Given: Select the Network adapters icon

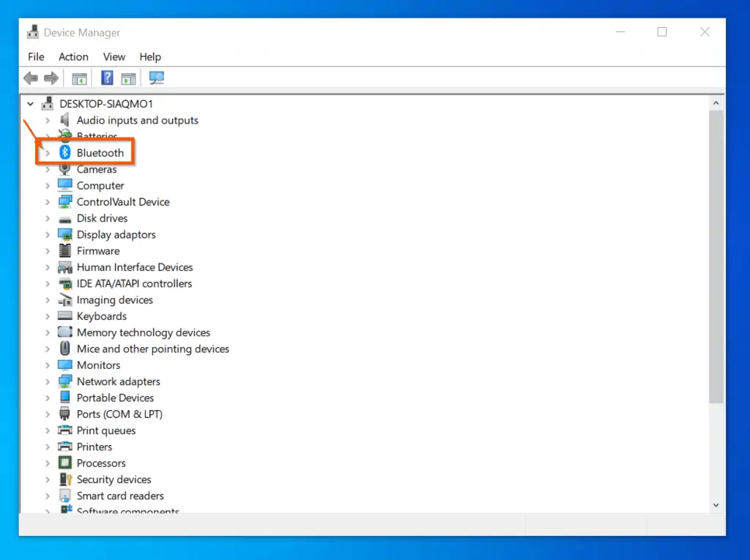Looking at the screenshot, I should (65, 381).
